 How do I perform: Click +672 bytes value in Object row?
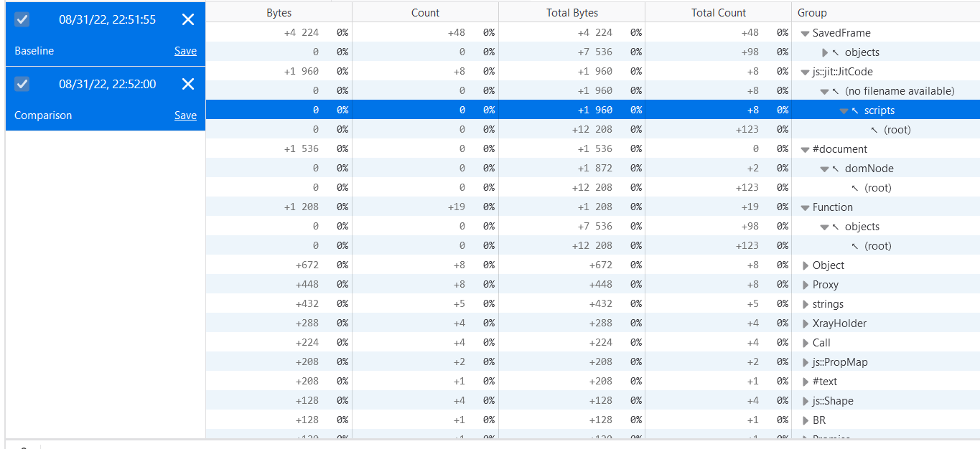click(x=307, y=265)
